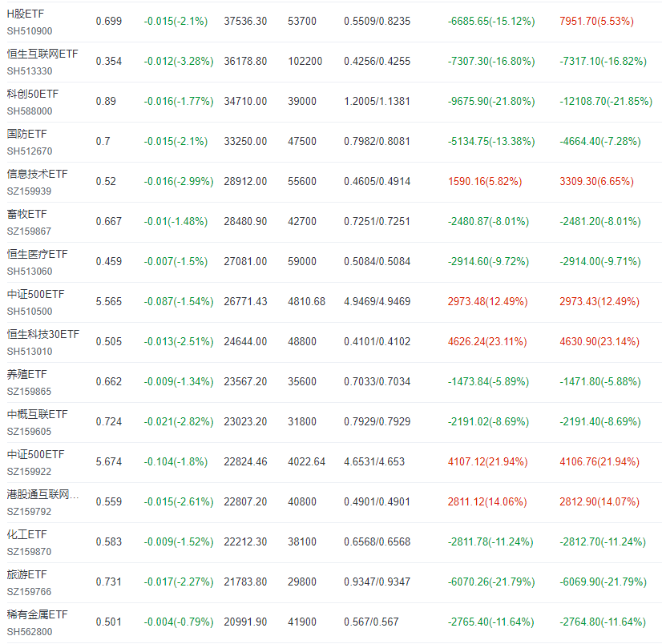Viewport: 662px width, 644px height.
Task: Open 中证500ETF with code SH510500
Action: click(36, 295)
